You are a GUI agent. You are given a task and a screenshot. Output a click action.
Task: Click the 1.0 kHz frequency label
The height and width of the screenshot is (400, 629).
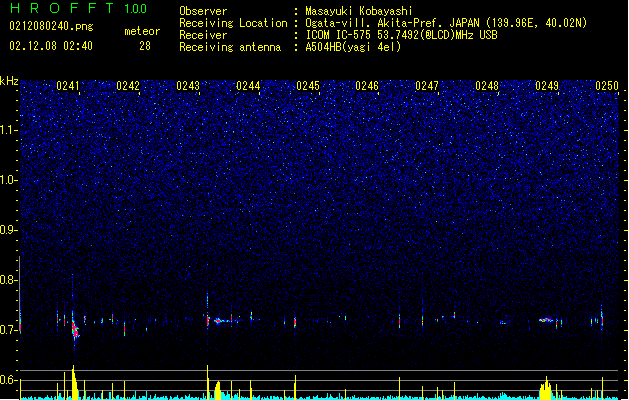click(8, 180)
